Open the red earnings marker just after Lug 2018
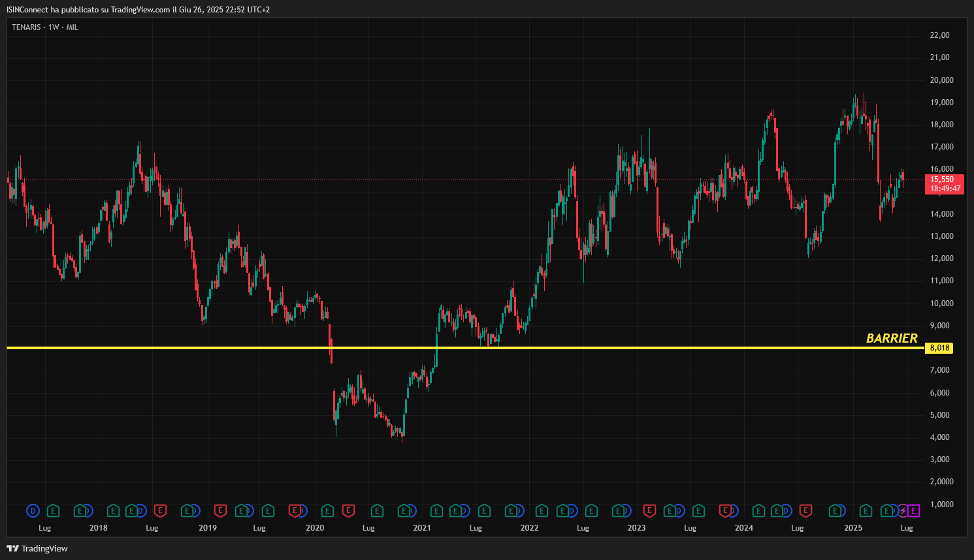974x560 pixels. tap(160, 511)
